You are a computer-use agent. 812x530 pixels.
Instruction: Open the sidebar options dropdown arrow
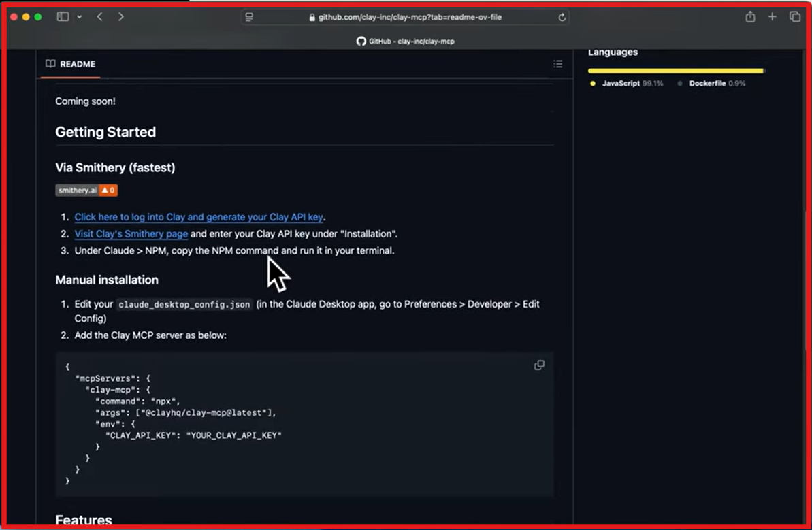point(79,17)
